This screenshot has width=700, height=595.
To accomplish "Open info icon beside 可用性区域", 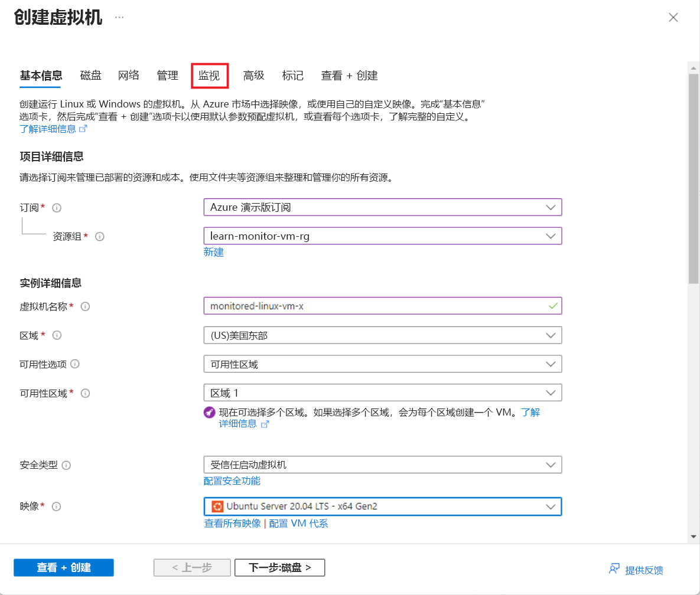I will pos(85,393).
